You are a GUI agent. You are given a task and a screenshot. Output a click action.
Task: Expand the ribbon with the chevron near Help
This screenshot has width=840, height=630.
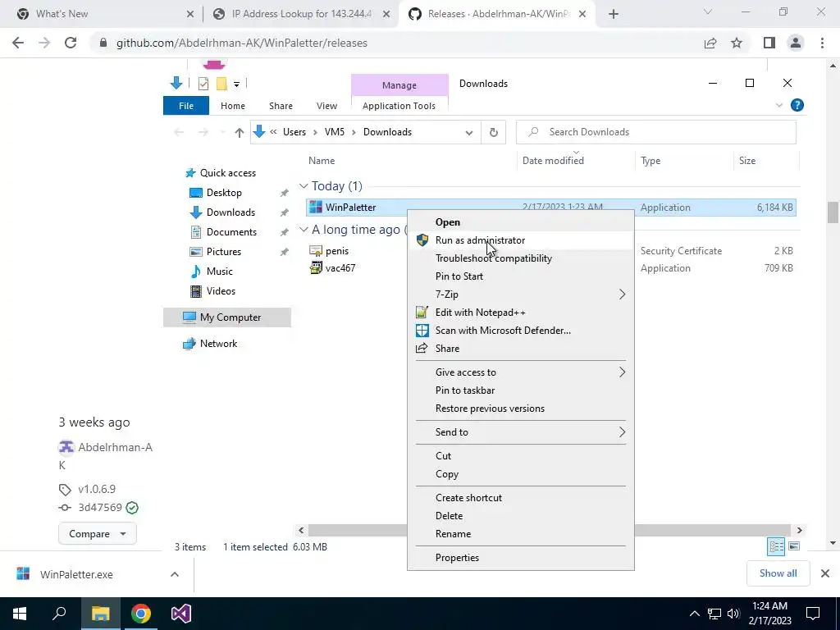(779, 106)
